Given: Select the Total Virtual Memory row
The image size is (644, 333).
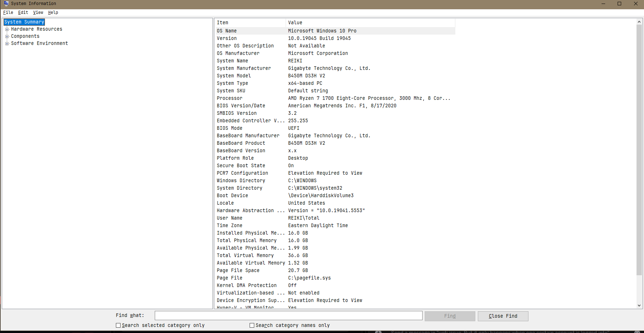Looking at the screenshot, I should pos(335,256).
